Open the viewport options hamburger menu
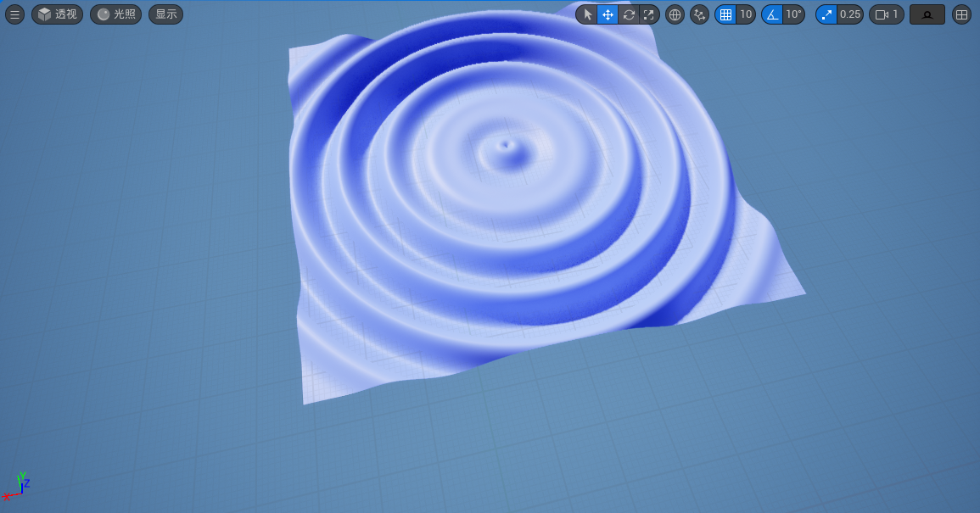Image resolution: width=980 pixels, height=513 pixels. pos(14,14)
